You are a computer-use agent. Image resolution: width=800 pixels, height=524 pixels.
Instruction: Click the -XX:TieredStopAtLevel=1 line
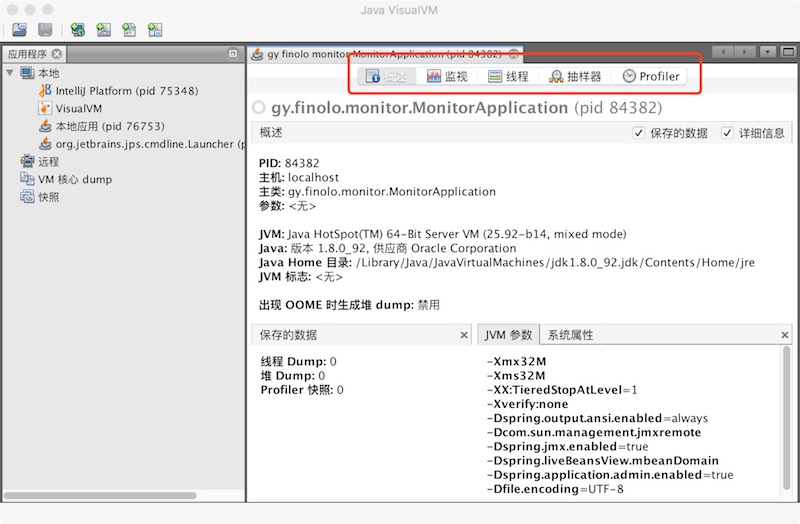point(562,390)
